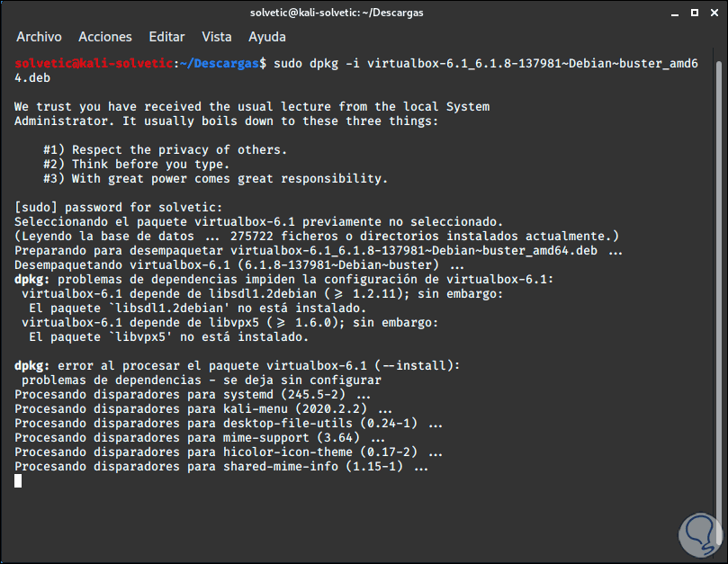The height and width of the screenshot is (564, 728).
Task: Open the Archivo menu
Action: point(39,37)
